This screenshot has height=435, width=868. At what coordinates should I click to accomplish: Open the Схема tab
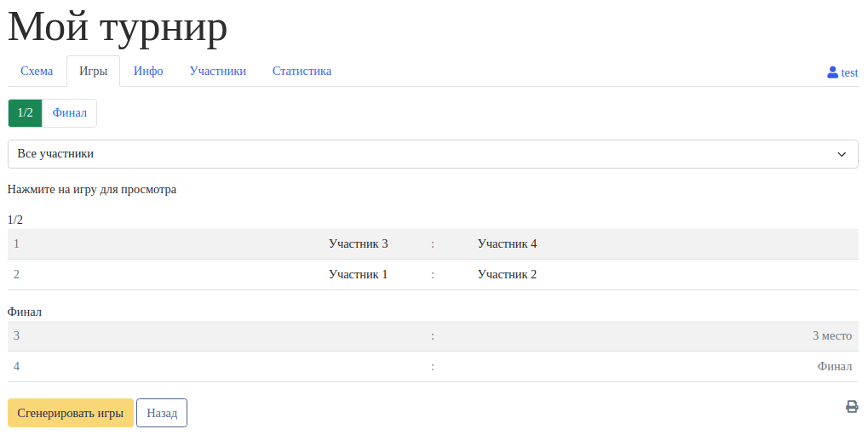[x=37, y=72]
